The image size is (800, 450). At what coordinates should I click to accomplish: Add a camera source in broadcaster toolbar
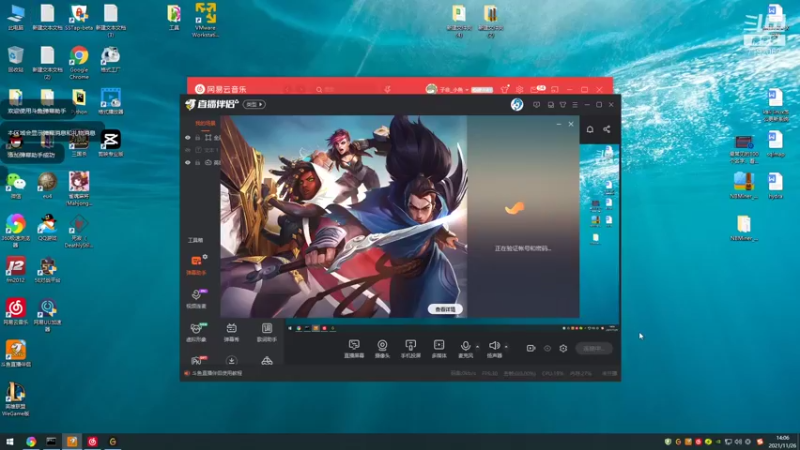tap(382, 348)
